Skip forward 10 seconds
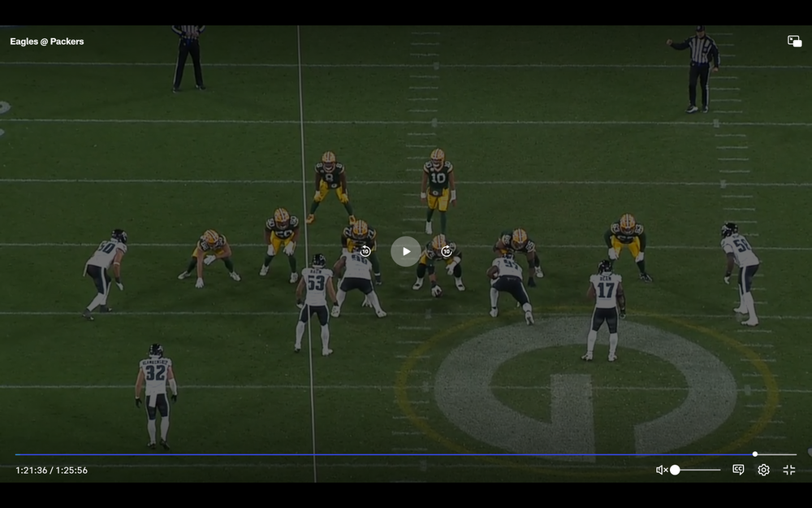 pyautogui.click(x=447, y=251)
